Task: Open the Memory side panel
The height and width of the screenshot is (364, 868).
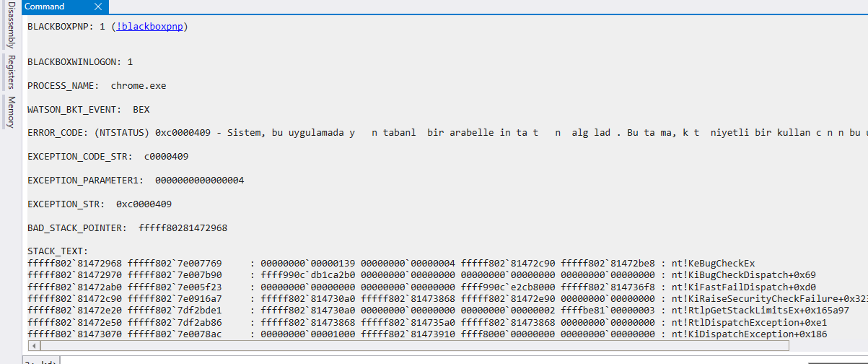Action: coord(11,111)
